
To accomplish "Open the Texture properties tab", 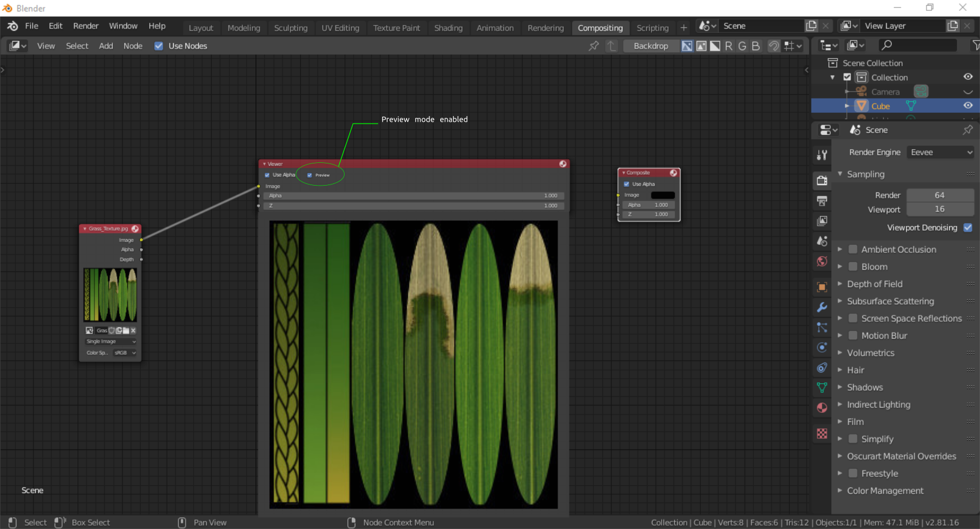I will click(822, 434).
